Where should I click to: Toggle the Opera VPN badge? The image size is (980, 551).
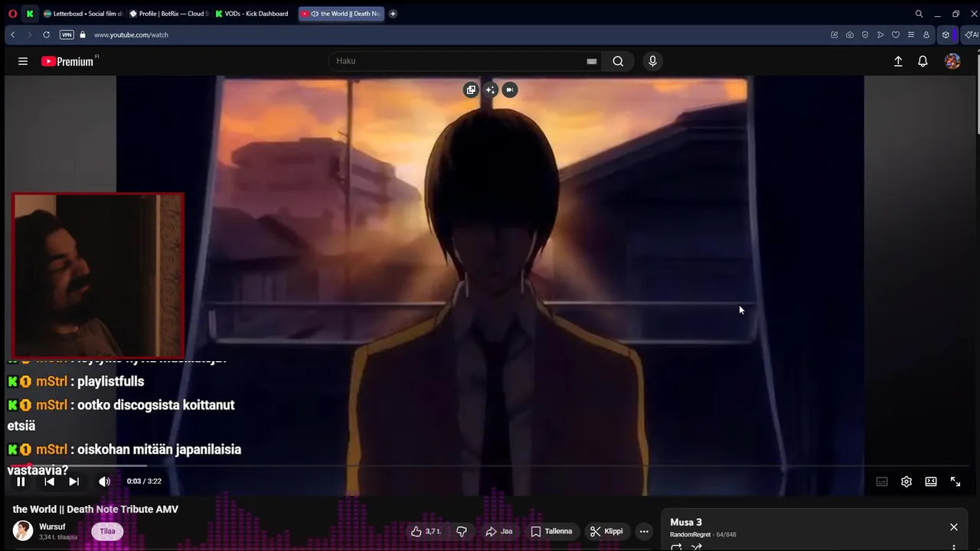[67, 34]
